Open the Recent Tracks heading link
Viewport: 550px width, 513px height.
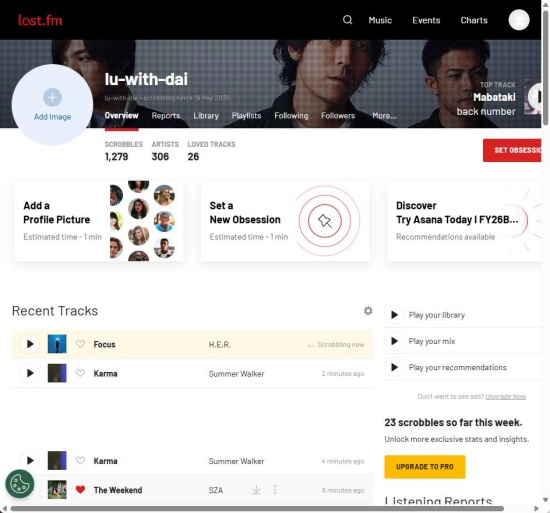[x=55, y=311]
